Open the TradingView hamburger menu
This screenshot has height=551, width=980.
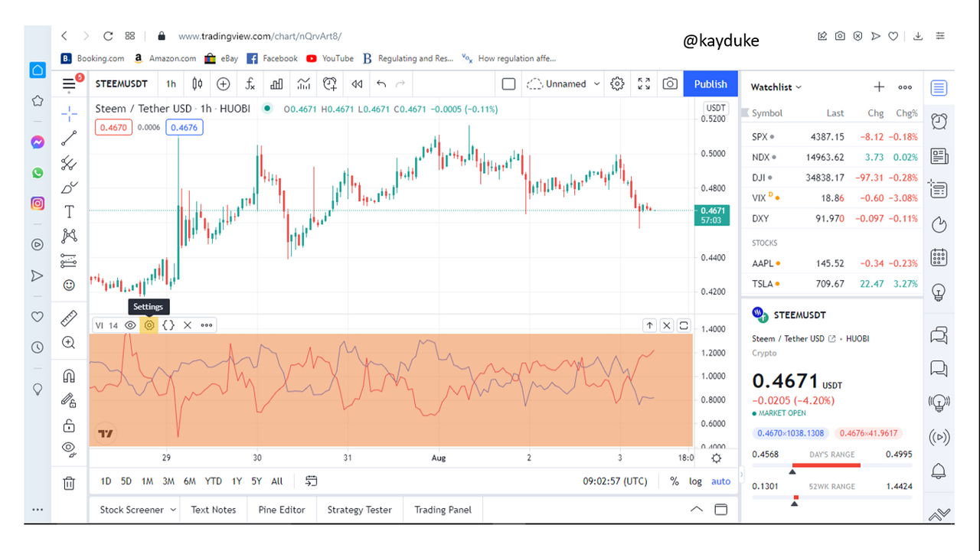tap(70, 84)
